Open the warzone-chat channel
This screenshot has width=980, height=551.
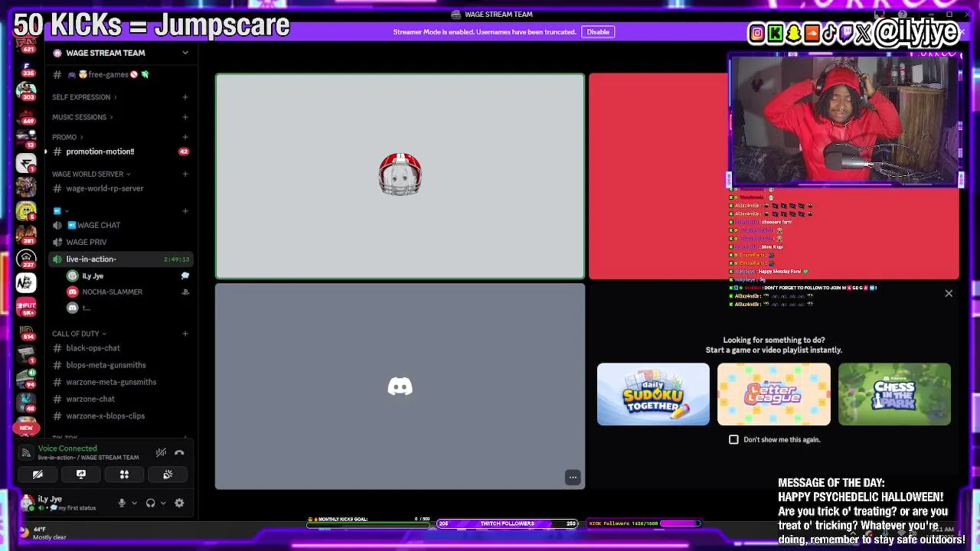(120, 399)
